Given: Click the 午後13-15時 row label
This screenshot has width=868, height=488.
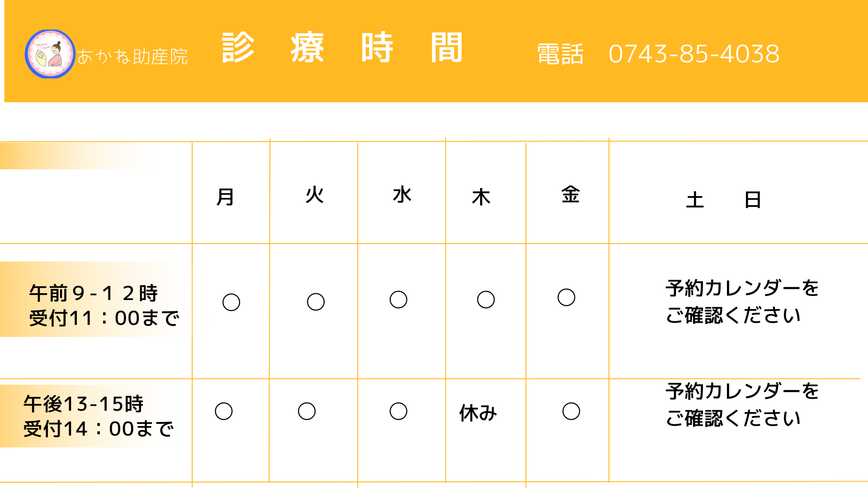Looking at the screenshot, I should pos(84,404).
